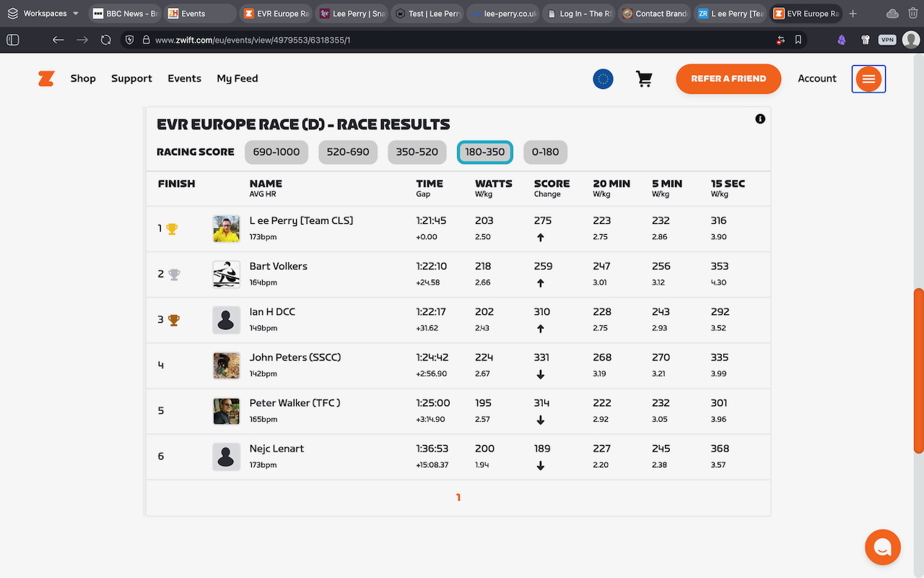
Task: Click the Ian H DCC name
Action: coord(272,312)
